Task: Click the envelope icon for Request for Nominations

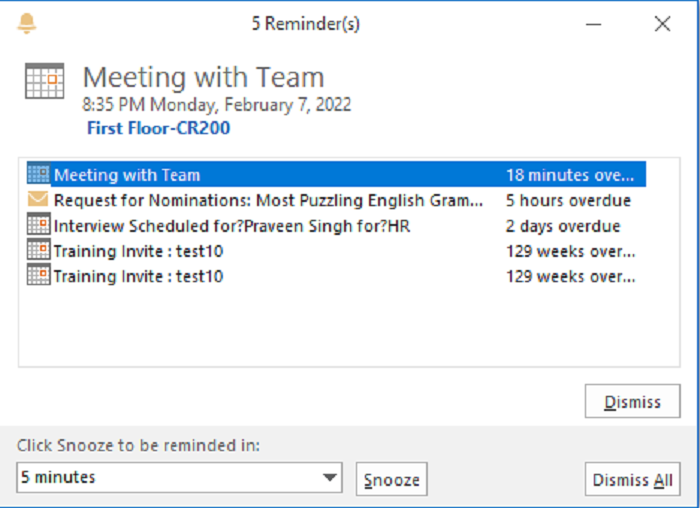Action: (38, 199)
